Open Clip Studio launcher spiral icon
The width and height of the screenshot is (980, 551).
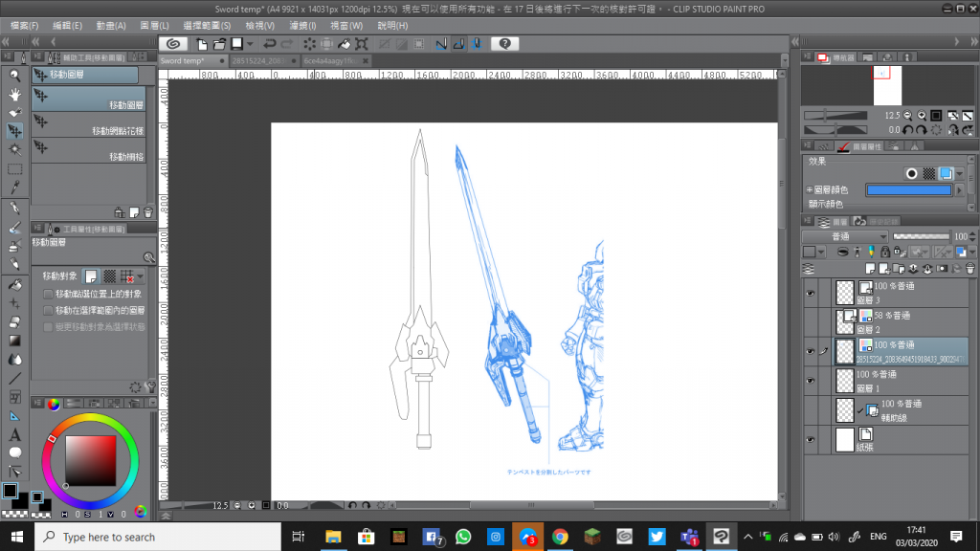tap(172, 44)
